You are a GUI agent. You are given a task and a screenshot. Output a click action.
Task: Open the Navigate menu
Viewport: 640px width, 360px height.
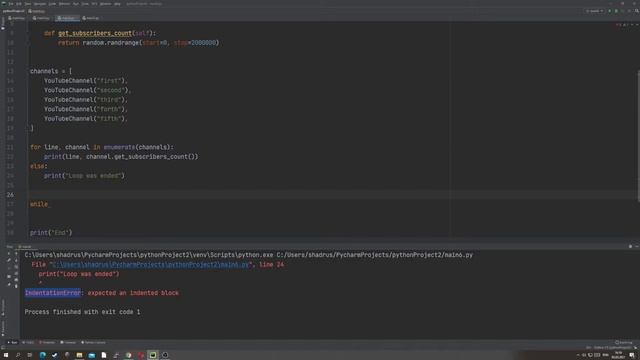[40, 4]
